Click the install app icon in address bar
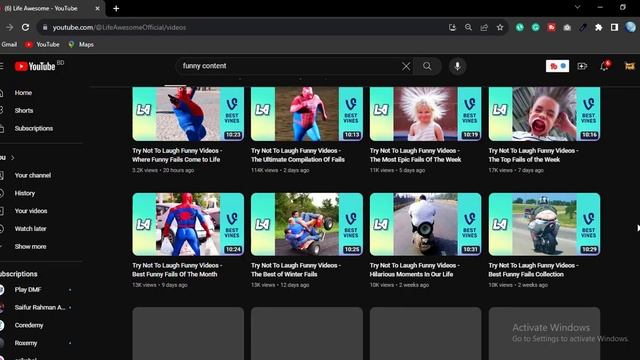This screenshot has width=640, height=360. [452, 27]
